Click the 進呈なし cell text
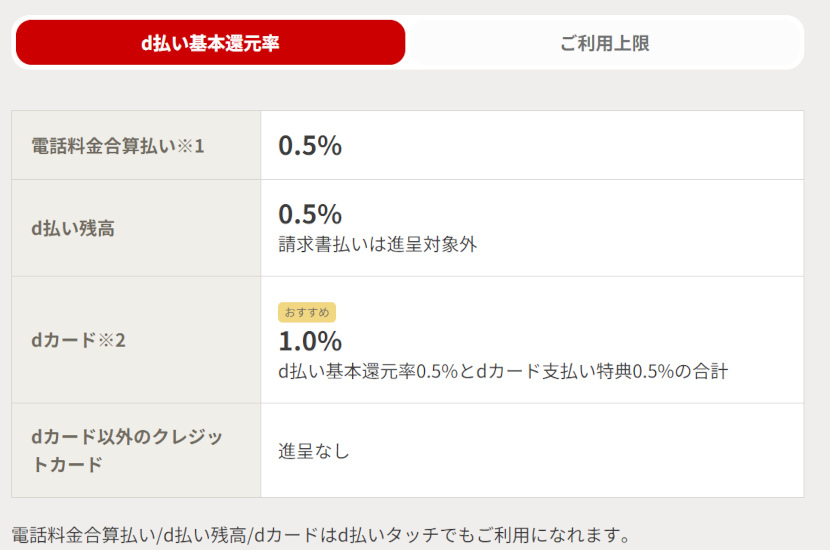This screenshot has height=550, width=830. click(314, 451)
